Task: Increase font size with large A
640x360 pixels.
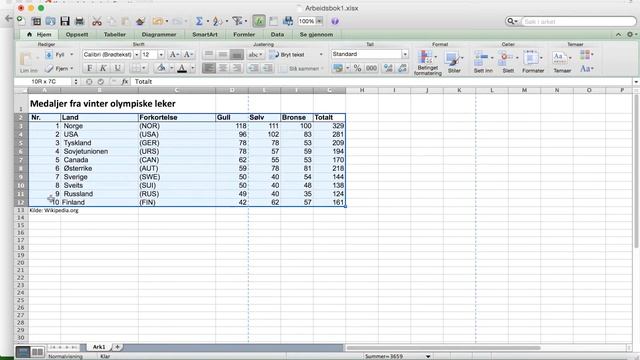Action: coord(173,54)
